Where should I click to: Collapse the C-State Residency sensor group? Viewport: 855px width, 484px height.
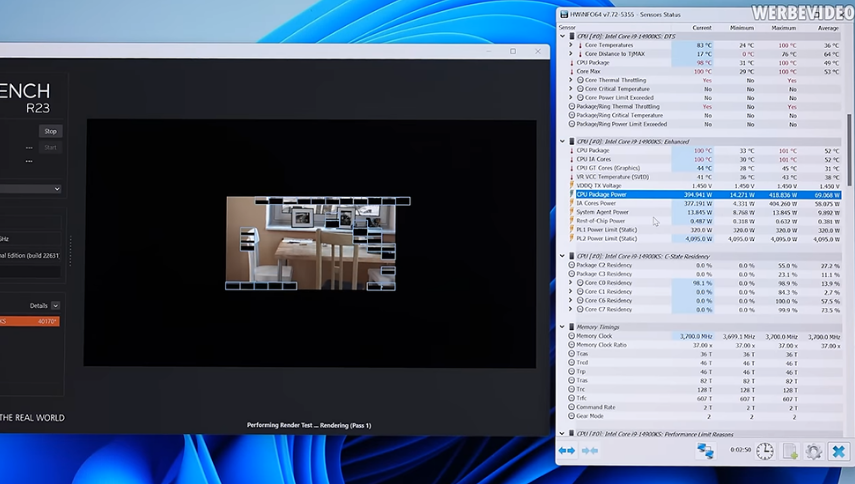pos(562,256)
